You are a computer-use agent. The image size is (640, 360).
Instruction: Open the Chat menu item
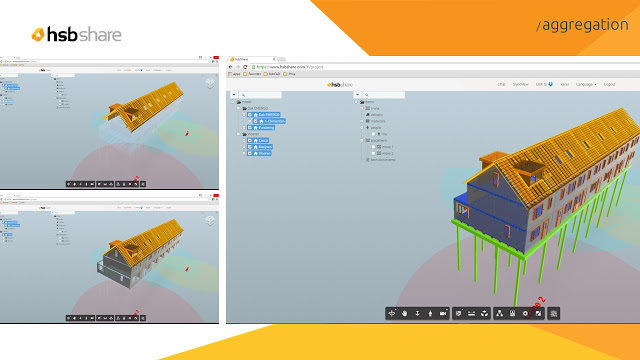501,84
